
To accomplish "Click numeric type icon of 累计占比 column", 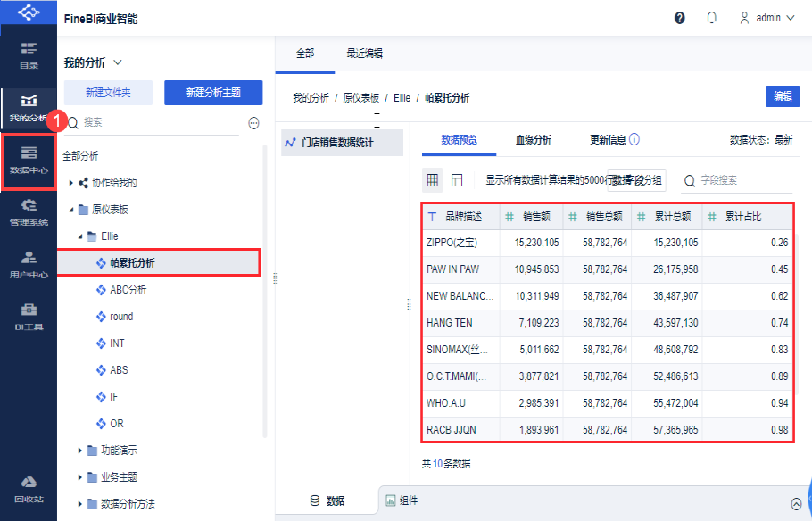I will point(712,217).
